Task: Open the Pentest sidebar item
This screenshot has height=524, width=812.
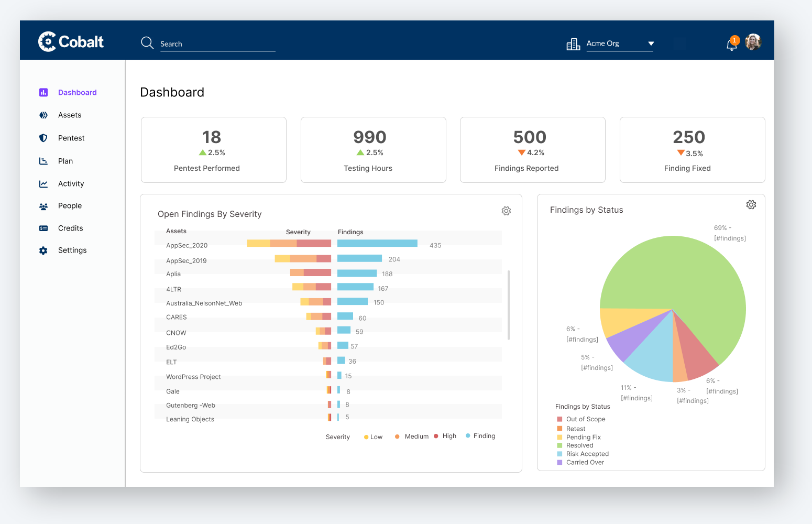Action: pos(71,138)
